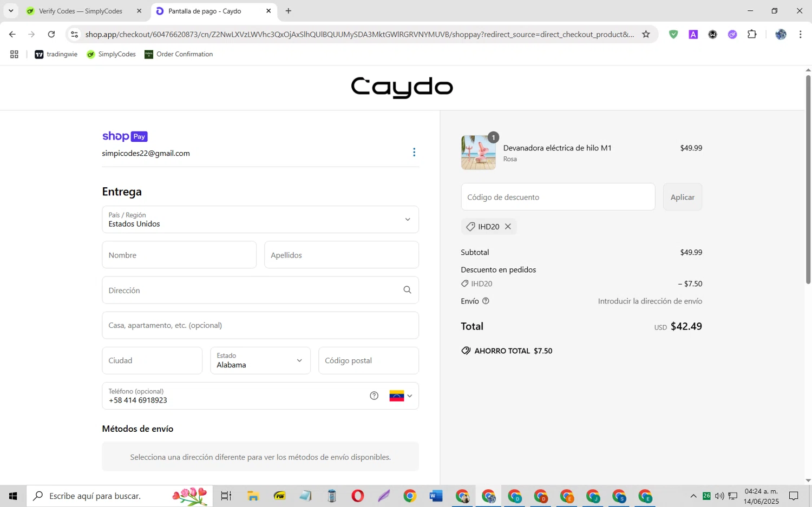Viewport: 812px width, 507px height.
Task: Click the address search magnifier icon
Action: 407,290
